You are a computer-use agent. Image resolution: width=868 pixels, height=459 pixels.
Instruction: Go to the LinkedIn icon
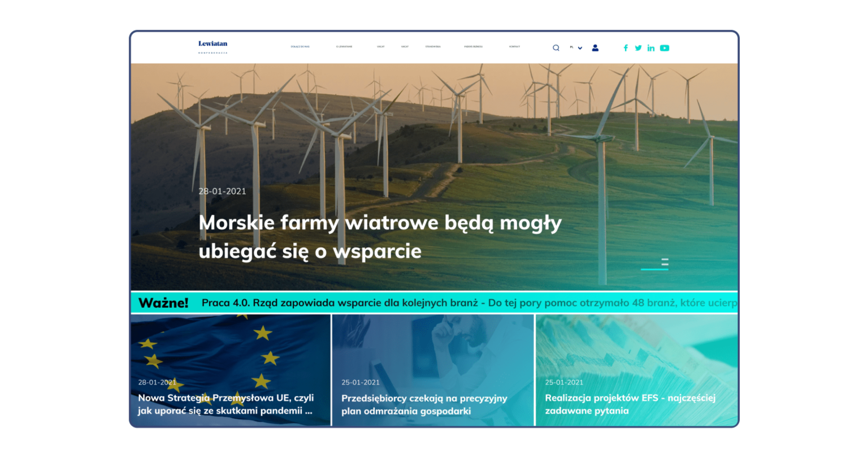click(651, 48)
